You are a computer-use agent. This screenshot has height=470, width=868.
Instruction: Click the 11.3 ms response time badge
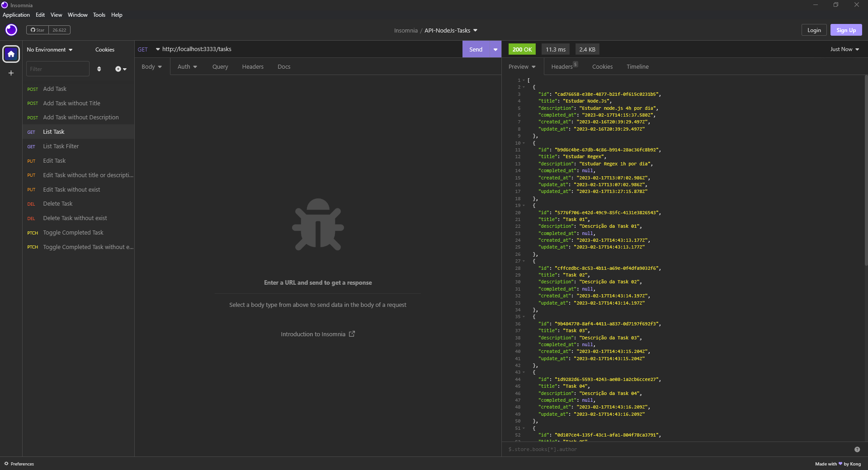(556, 49)
